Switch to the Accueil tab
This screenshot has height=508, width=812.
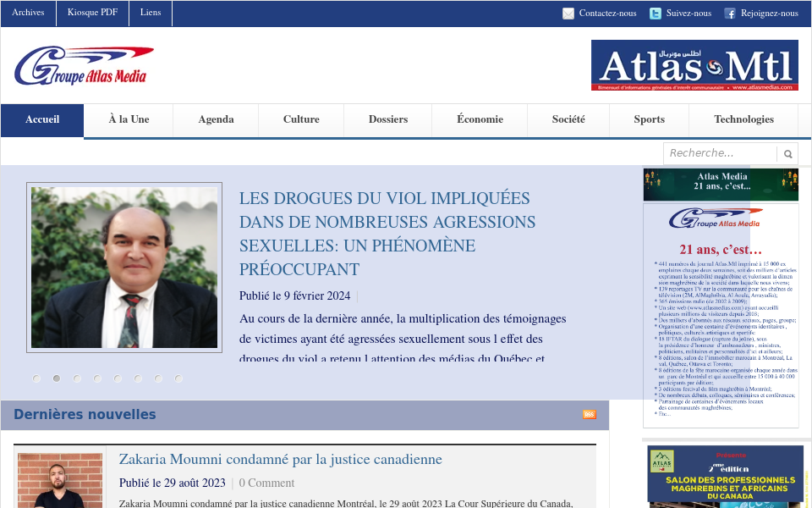coord(41,119)
